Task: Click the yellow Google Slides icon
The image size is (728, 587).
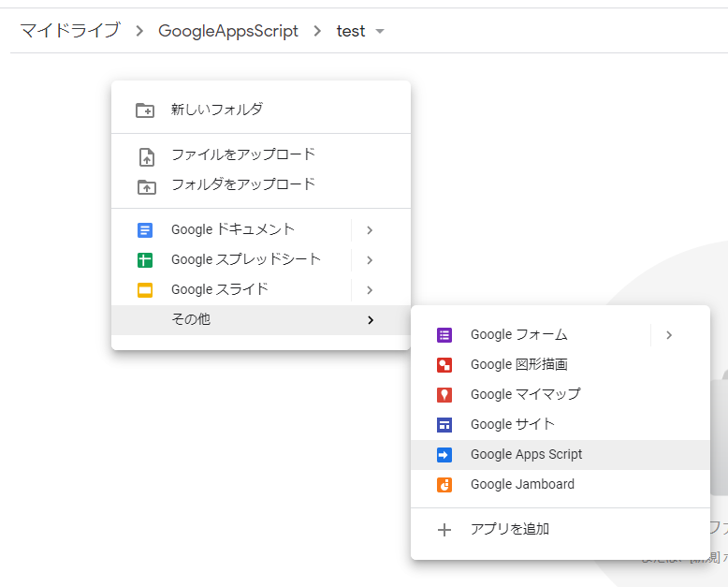Action: coord(145,290)
